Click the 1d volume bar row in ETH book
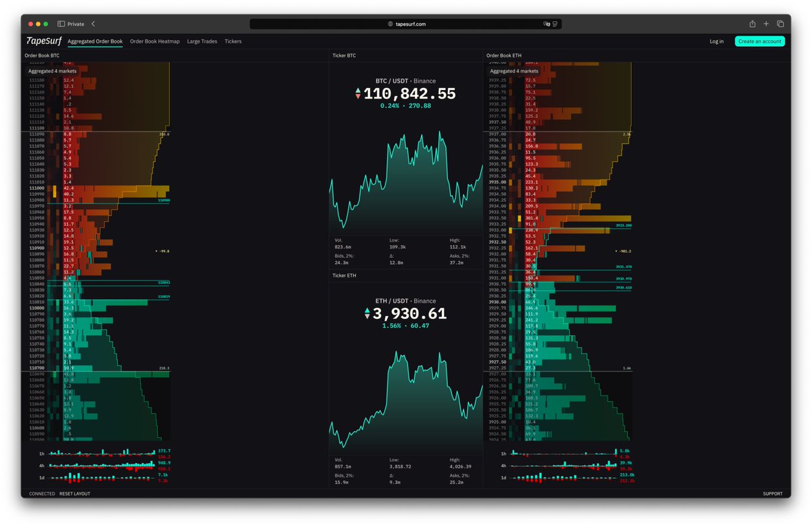Screen dimensions: 812x526 564,478
